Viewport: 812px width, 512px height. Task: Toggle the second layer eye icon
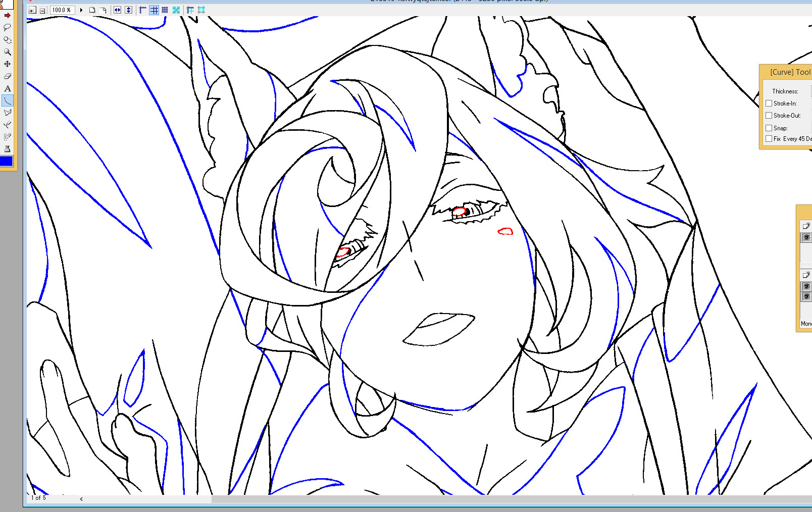(x=806, y=286)
